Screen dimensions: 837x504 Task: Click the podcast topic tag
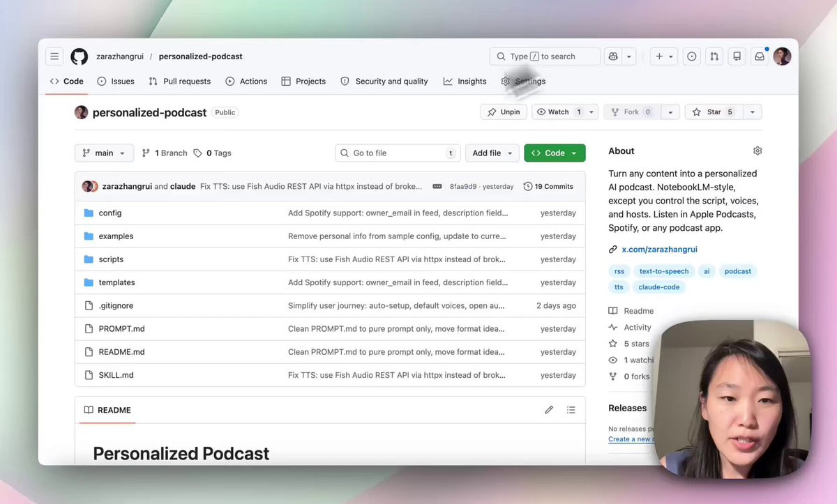[738, 271]
